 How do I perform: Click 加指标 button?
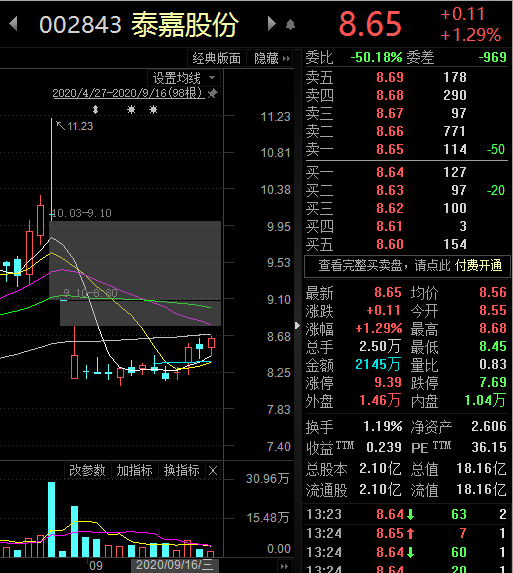pyautogui.click(x=134, y=470)
